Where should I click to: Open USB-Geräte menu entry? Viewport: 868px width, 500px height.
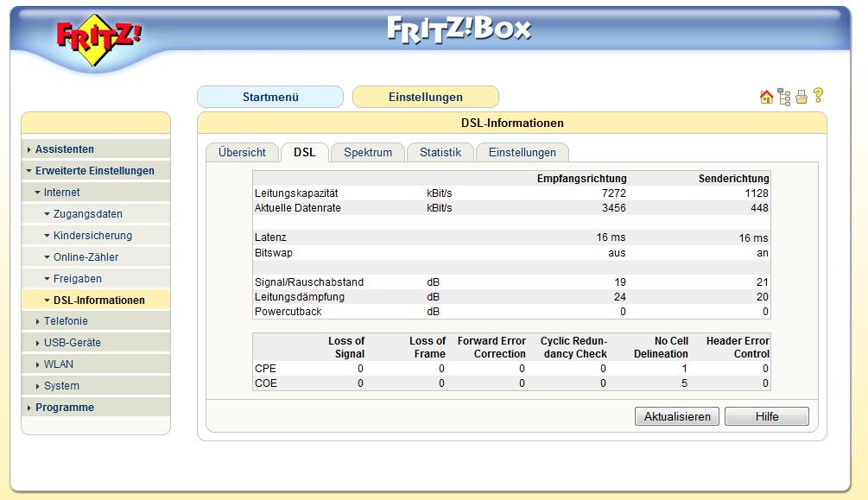[72, 342]
